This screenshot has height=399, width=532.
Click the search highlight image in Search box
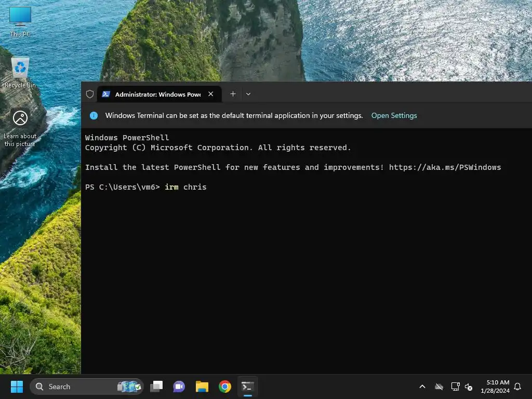(129, 387)
